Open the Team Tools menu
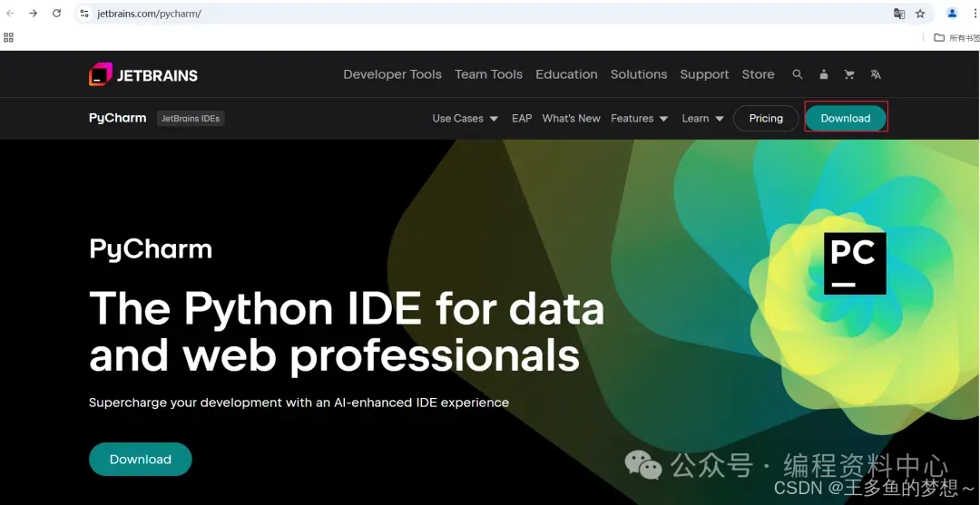Viewport: 980px width, 505px height. (x=488, y=74)
